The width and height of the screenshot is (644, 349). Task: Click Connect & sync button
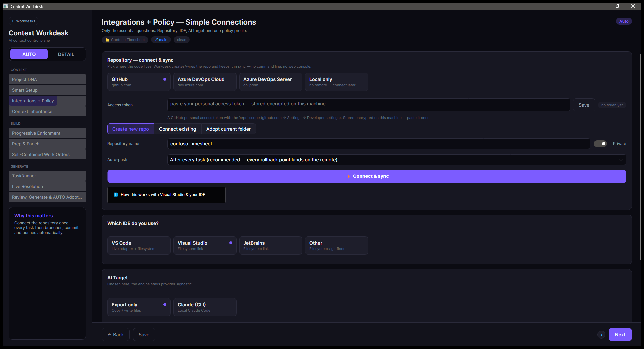click(367, 176)
